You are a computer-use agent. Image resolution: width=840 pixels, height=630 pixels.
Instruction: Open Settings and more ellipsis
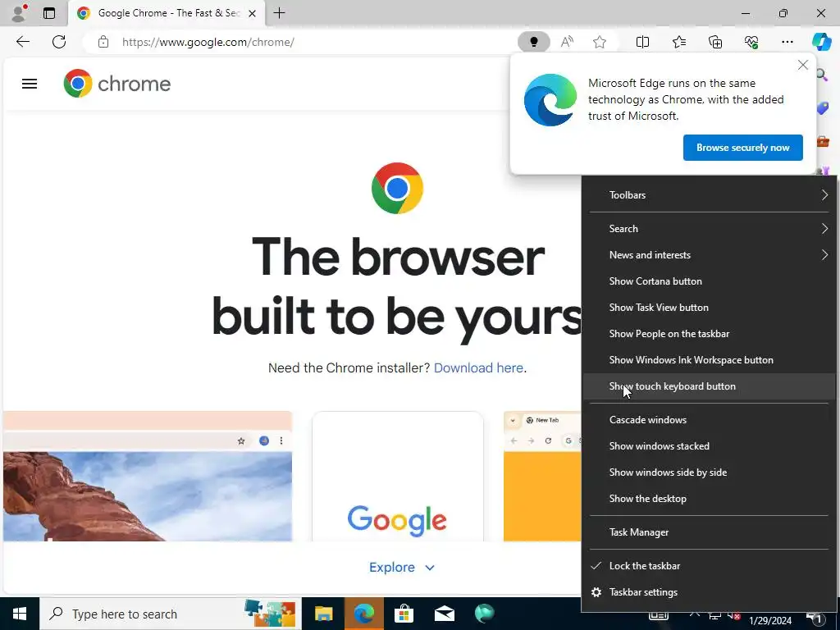[x=787, y=42]
